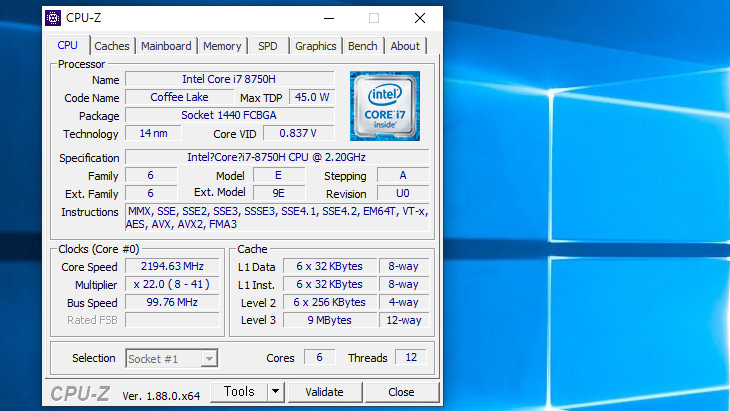Switch to the Mainboard tab

click(166, 46)
